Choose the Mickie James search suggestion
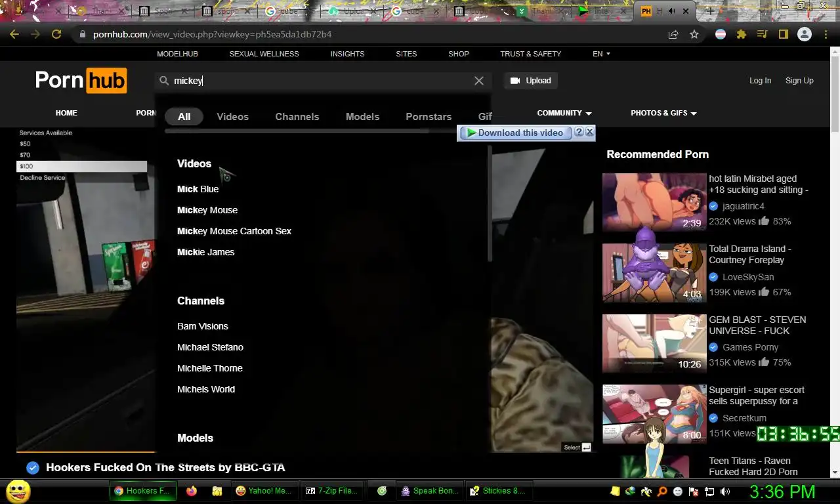840x504 pixels. (x=205, y=252)
